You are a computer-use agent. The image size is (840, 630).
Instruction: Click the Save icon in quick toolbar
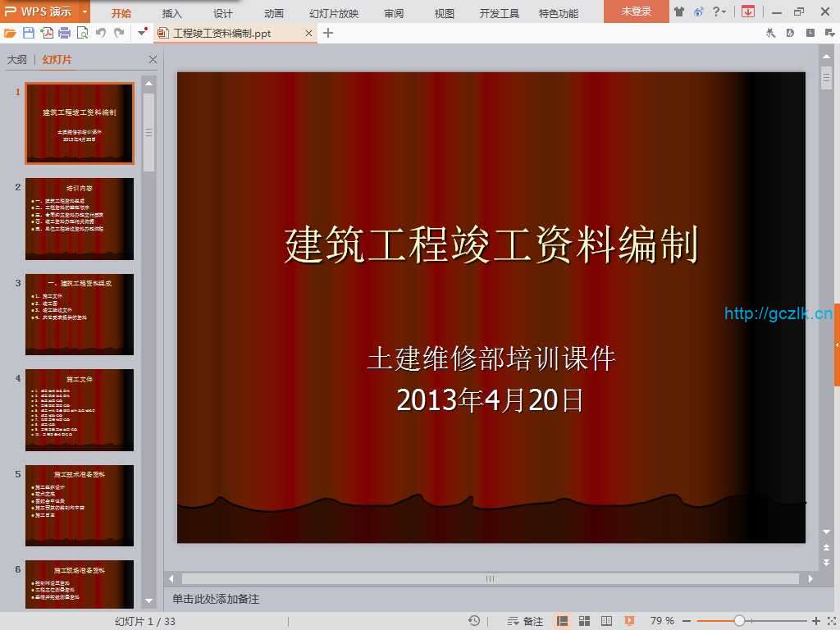29,33
